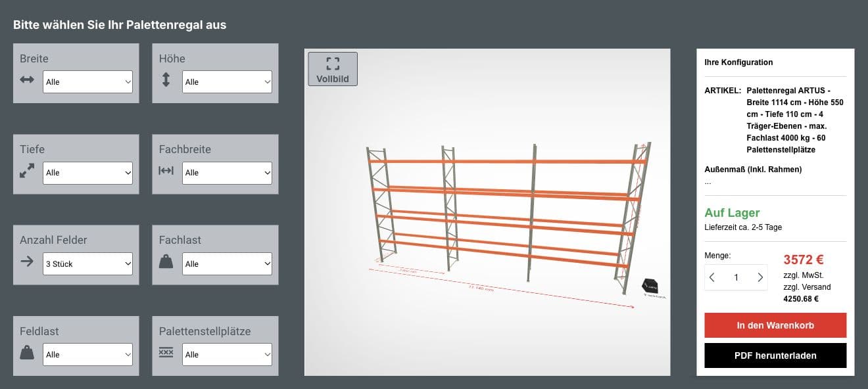Click PDF herunterladen button
The width and height of the screenshot is (868, 389).
[x=775, y=355]
